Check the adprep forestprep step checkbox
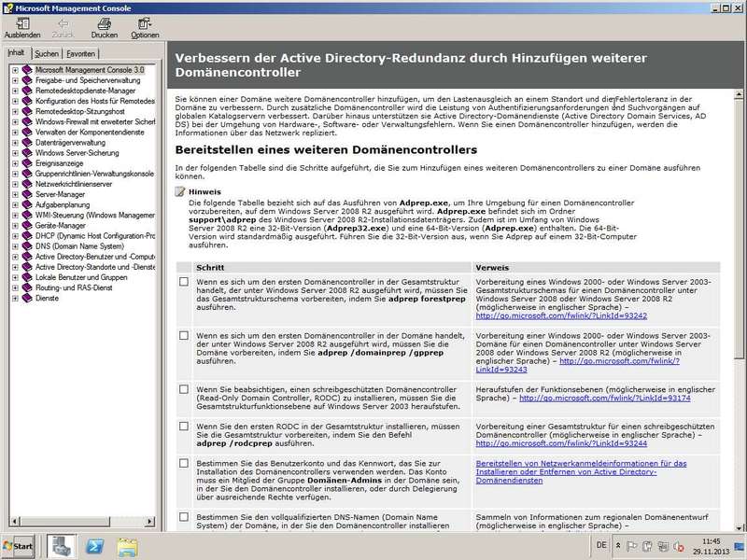The width and height of the screenshot is (747, 560). pos(184,282)
